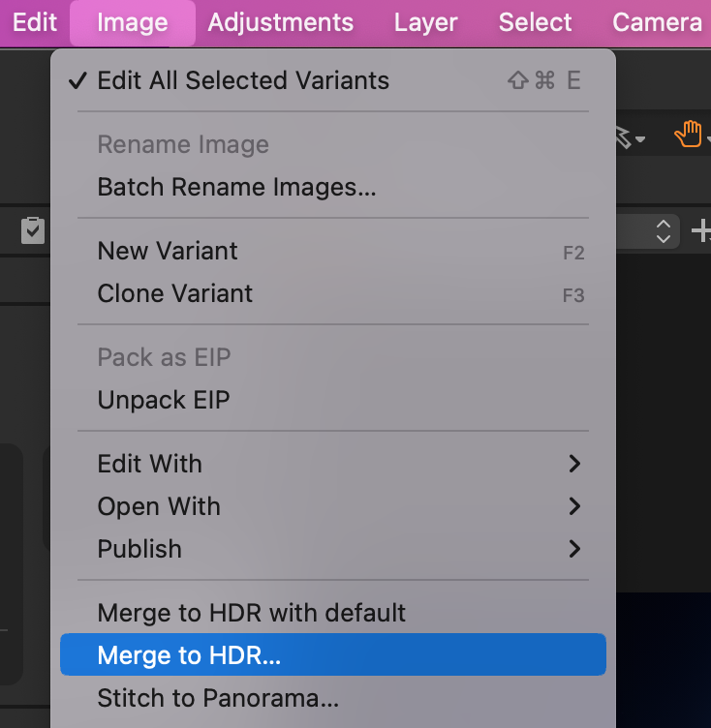Image resolution: width=711 pixels, height=728 pixels.
Task: Toggle Edit All Selected Variants checkmark
Action: 242,80
